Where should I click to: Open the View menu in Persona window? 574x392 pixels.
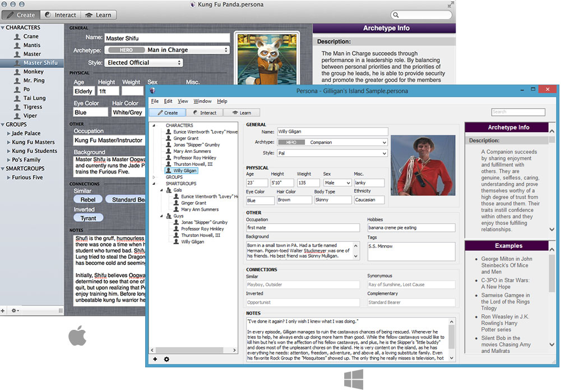[183, 101]
